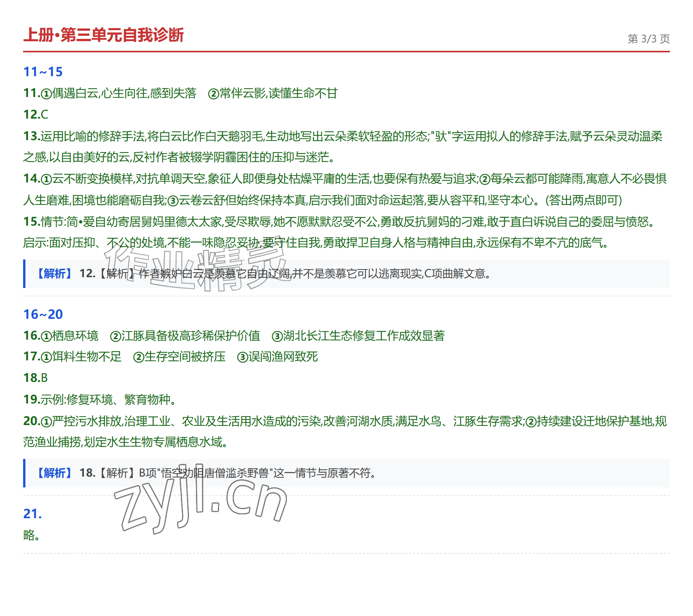Screen dimensions: 693x616
Task: Click answer text ③误闯渔网致死
Action: 278,357
